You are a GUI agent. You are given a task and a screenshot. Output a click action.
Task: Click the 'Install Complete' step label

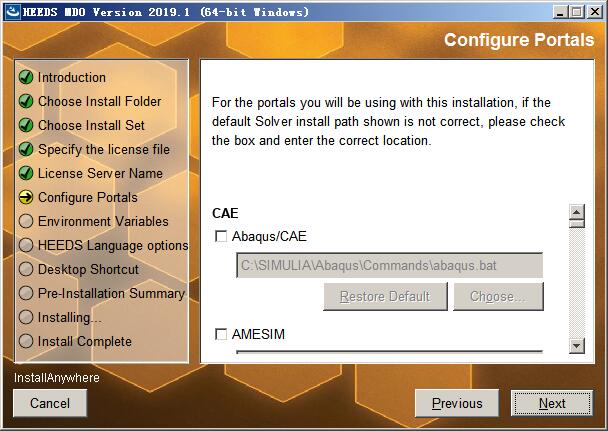[x=85, y=342]
